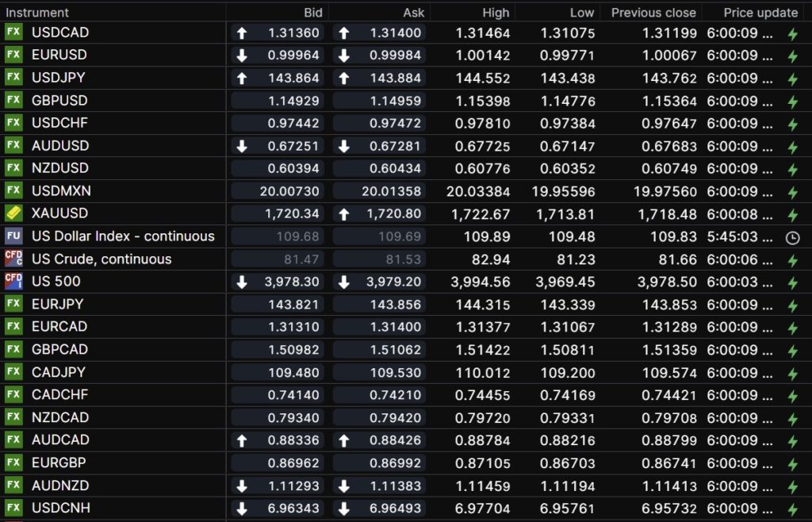Sort by the Instrument column header

pyautogui.click(x=36, y=13)
